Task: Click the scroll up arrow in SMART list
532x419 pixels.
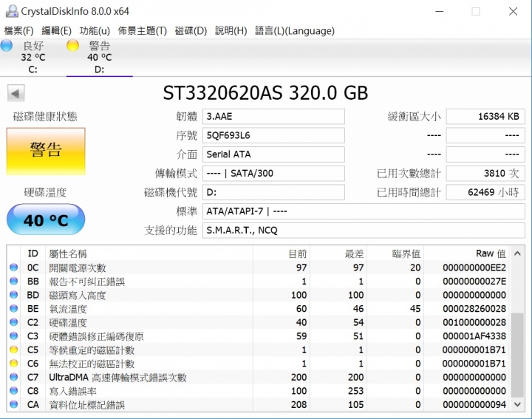Action: coord(517,253)
